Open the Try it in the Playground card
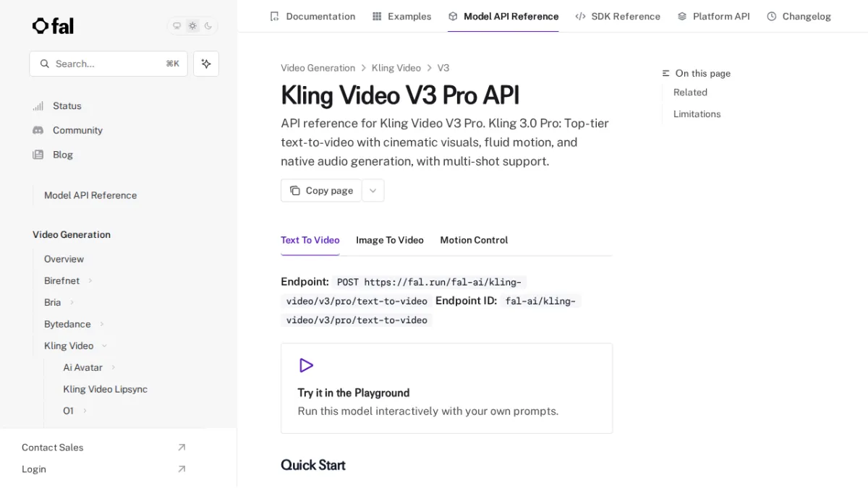The width and height of the screenshot is (868, 488). [446, 388]
